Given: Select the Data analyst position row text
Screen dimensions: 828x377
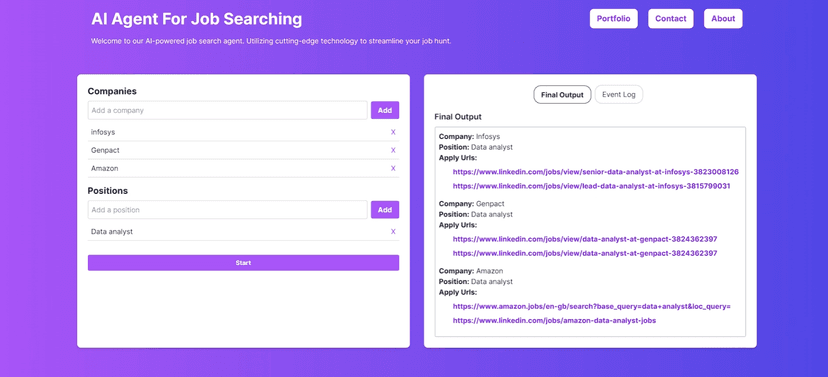Looking at the screenshot, I should pyautogui.click(x=112, y=231).
